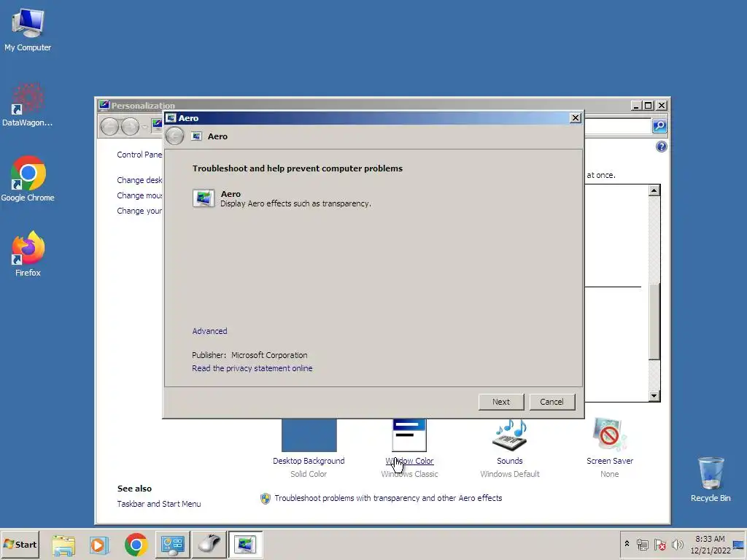The width and height of the screenshot is (747, 560).
Task: Open Control Panel Home link in Personalization
Action: point(139,155)
